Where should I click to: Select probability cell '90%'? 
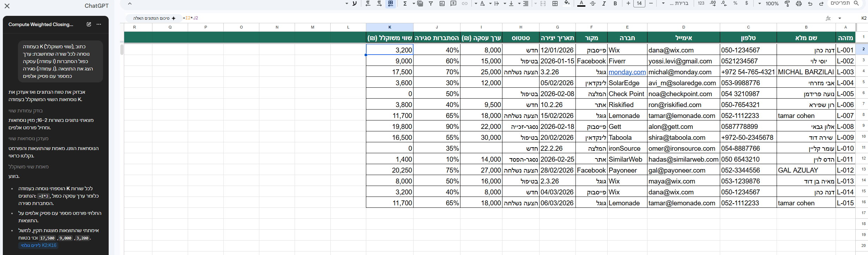pyautogui.click(x=437, y=126)
